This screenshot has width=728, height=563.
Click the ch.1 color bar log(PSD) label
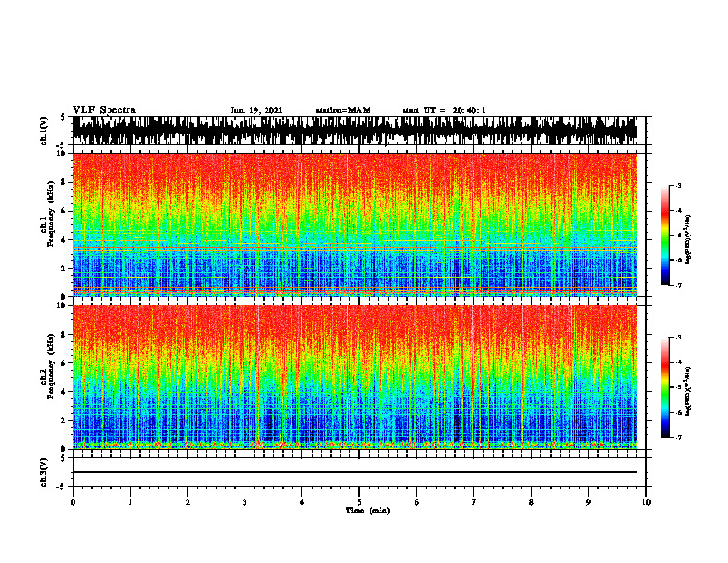pyautogui.click(x=688, y=240)
